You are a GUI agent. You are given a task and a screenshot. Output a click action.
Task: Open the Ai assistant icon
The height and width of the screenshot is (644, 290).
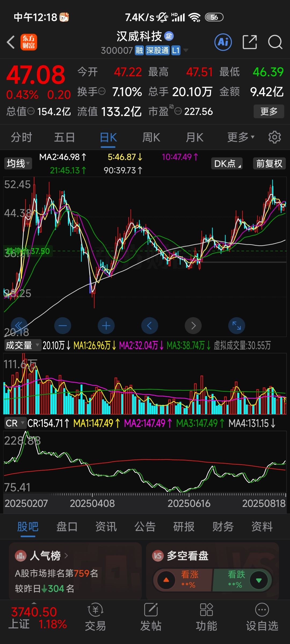point(223,42)
